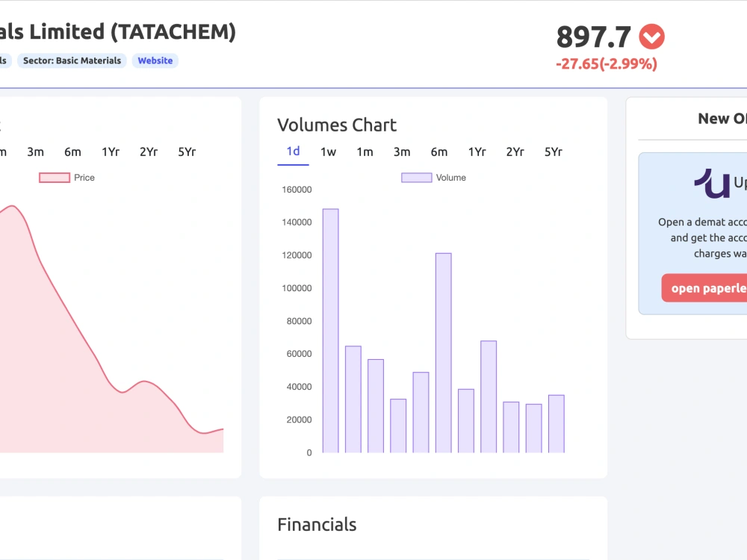Click the Volumes Chart heading
The height and width of the screenshot is (560, 747).
337,125
